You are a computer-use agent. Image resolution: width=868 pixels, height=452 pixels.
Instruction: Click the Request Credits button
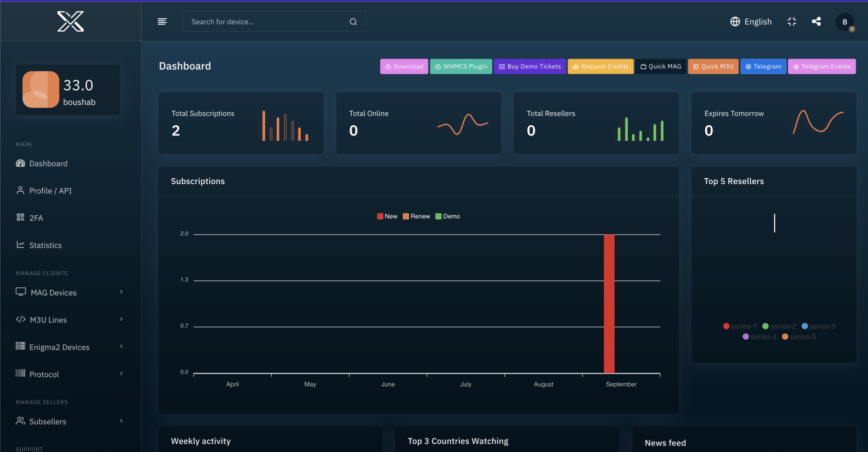point(601,66)
